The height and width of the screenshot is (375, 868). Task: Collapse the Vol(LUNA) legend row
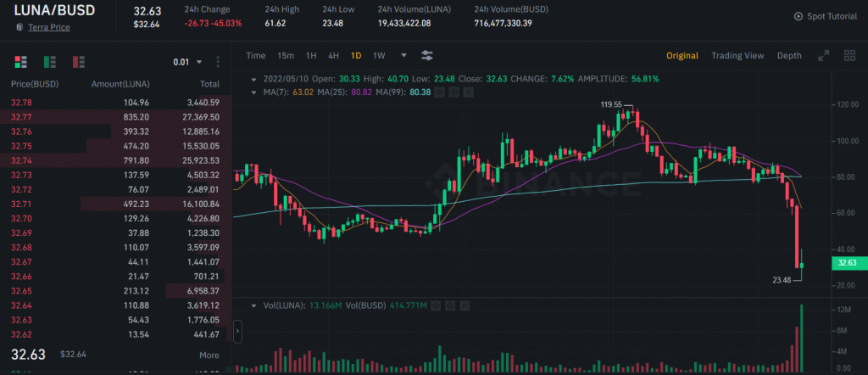pyautogui.click(x=254, y=305)
